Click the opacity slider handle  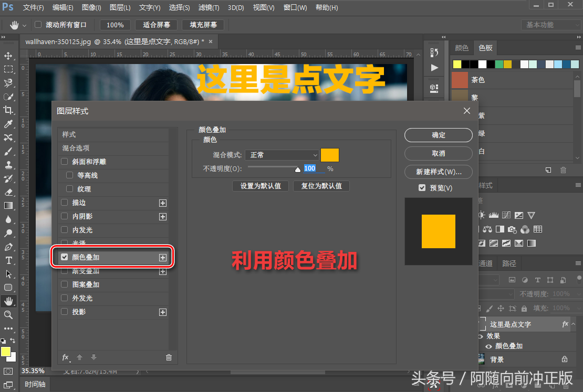coord(297,170)
